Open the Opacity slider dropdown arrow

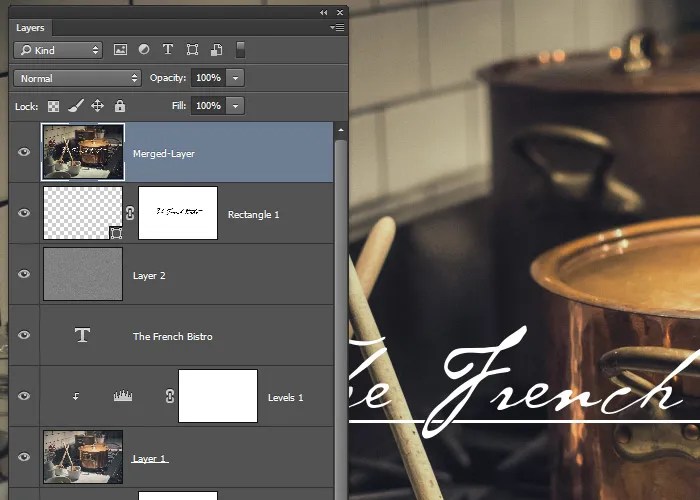(235, 78)
